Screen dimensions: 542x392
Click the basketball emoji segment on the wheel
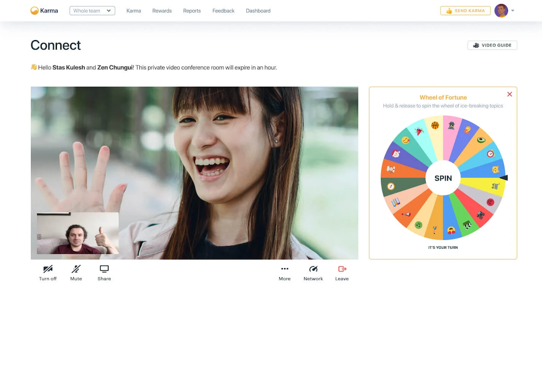coord(435,124)
